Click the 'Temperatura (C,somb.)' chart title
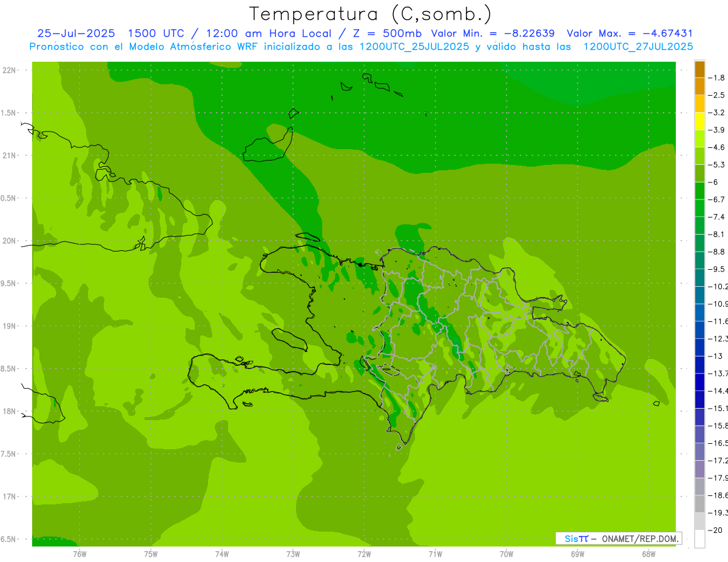Image resolution: width=728 pixels, height=562 pixels. (x=370, y=14)
